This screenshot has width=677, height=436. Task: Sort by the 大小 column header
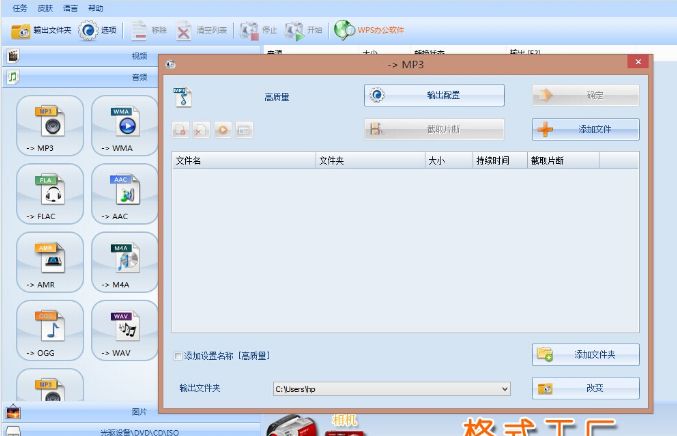449,161
